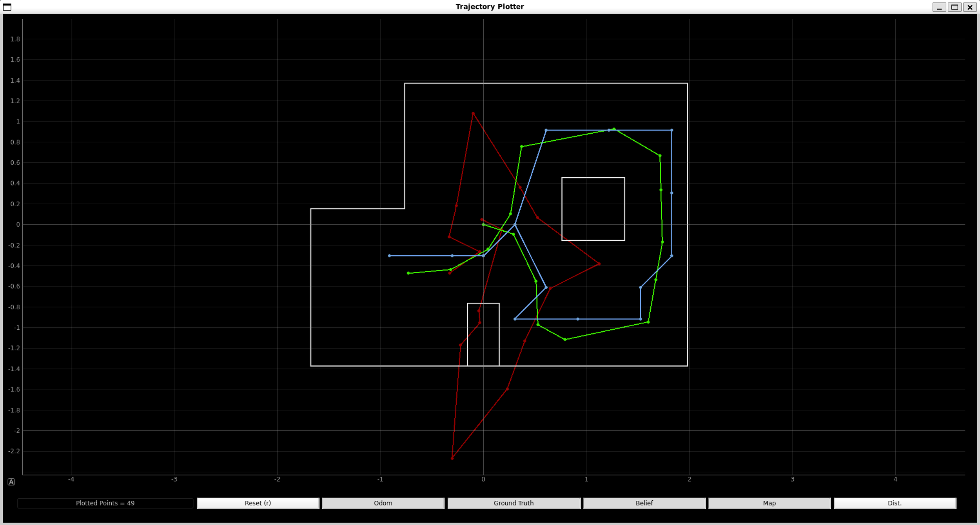This screenshot has height=525, width=980.
Task: Maximize the Trajectory Plotter window
Action: click(955, 7)
